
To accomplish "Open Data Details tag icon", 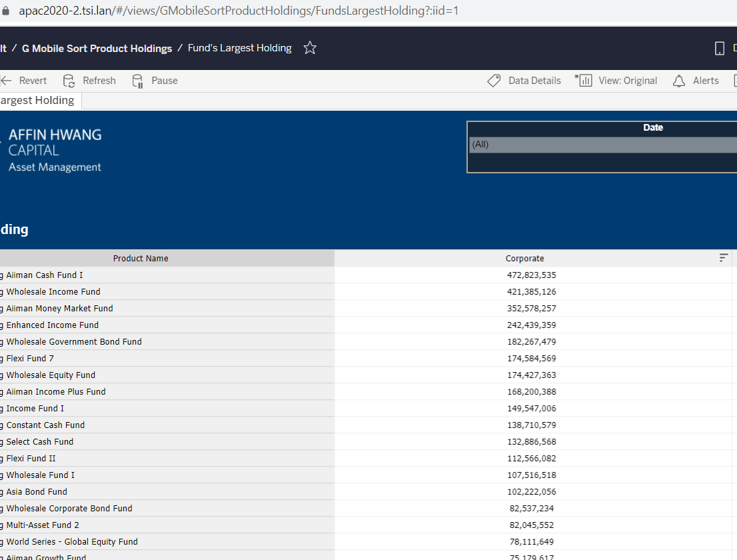I will [x=494, y=81].
